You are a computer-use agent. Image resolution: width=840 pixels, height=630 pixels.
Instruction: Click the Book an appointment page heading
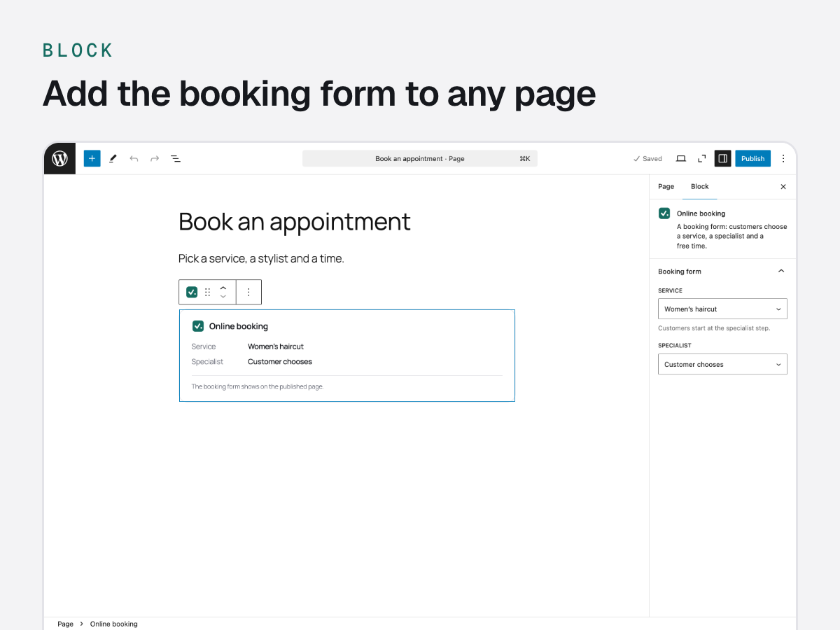click(295, 222)
